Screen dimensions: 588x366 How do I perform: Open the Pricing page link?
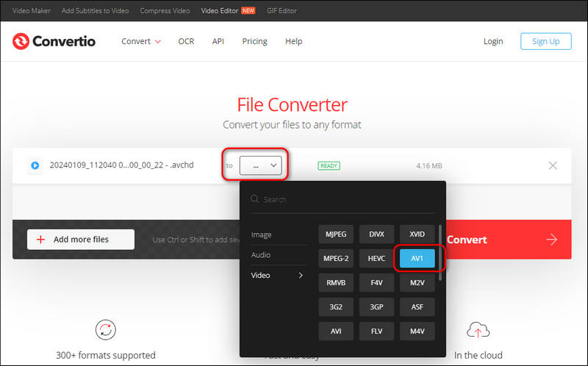(254, 41)
